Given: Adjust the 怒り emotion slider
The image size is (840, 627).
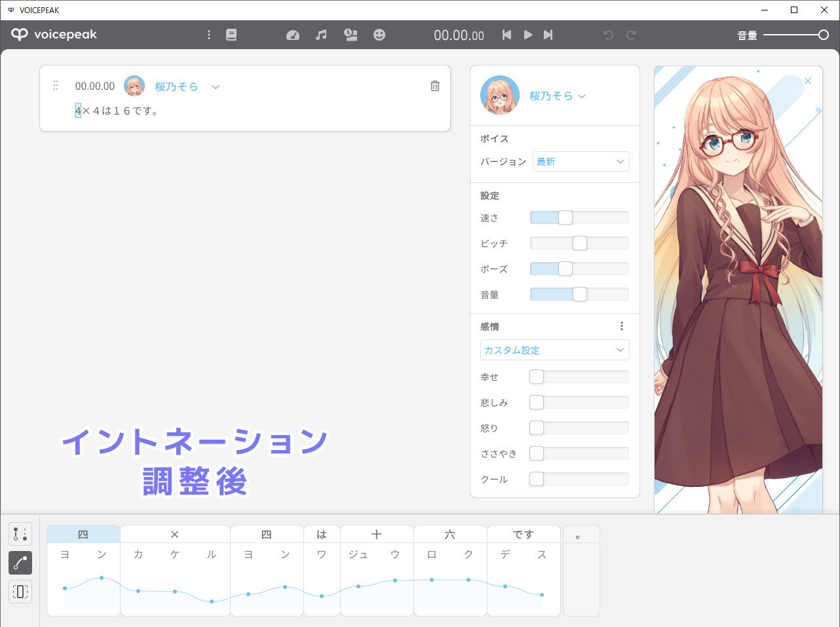Looking at the screenshot, I should (x=579, y=428).
